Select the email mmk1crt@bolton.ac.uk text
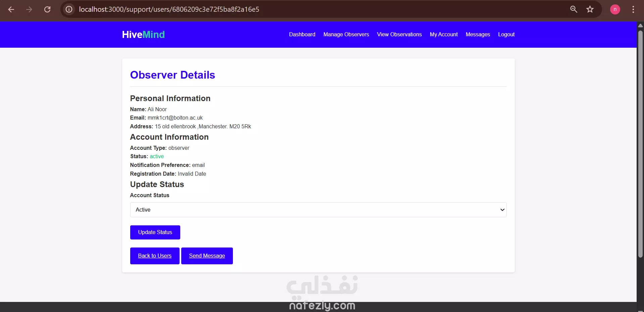This screenshot has width=644, height=312. [175, 118]
